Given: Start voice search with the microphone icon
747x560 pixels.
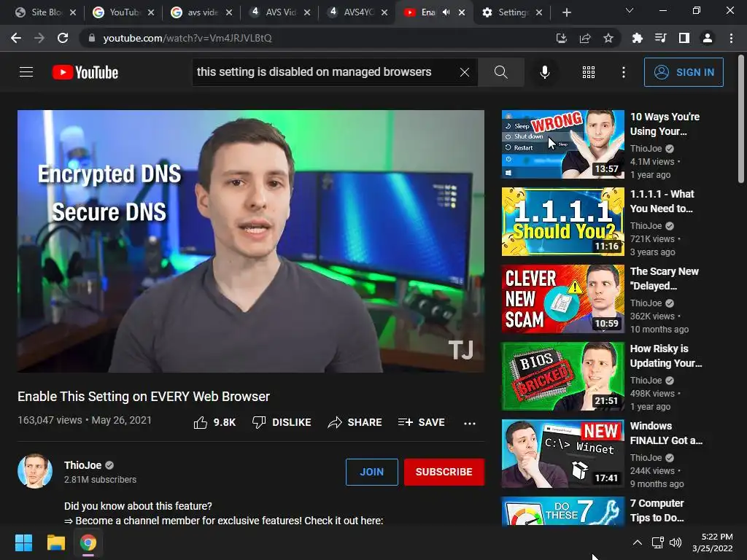Looking at the screenshot, I should pyautogui.click(x=544, y=72).
